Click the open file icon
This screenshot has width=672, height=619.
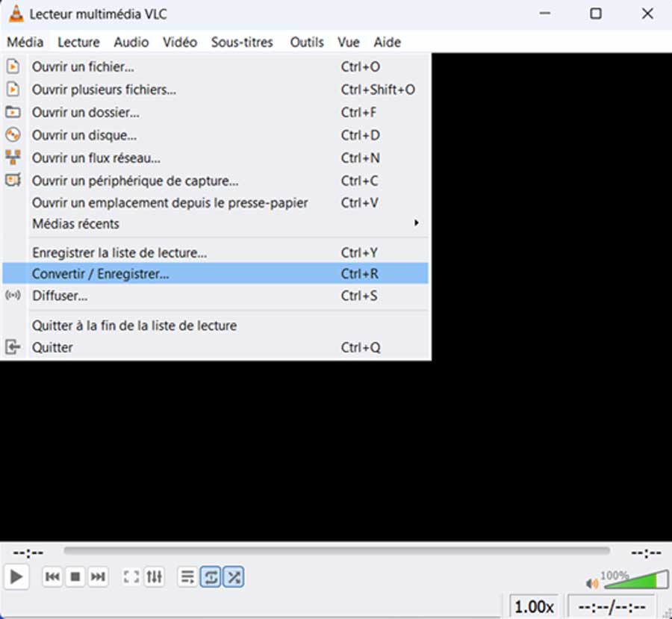click(13, 67)
